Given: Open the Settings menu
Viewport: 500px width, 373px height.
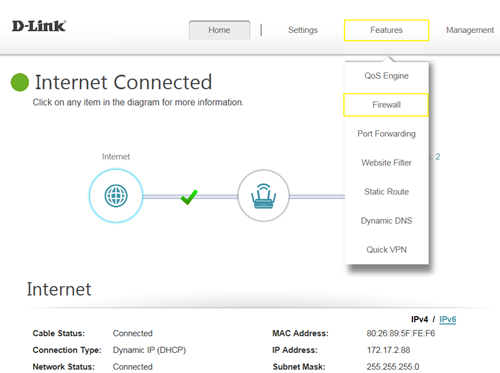Looking at the screenshot, I should tap(303, 30).
